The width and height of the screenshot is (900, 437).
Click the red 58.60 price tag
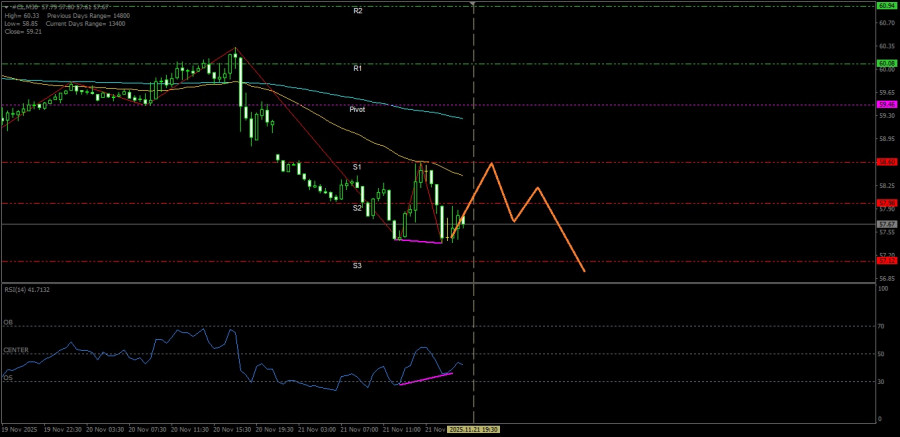(886, 162)
